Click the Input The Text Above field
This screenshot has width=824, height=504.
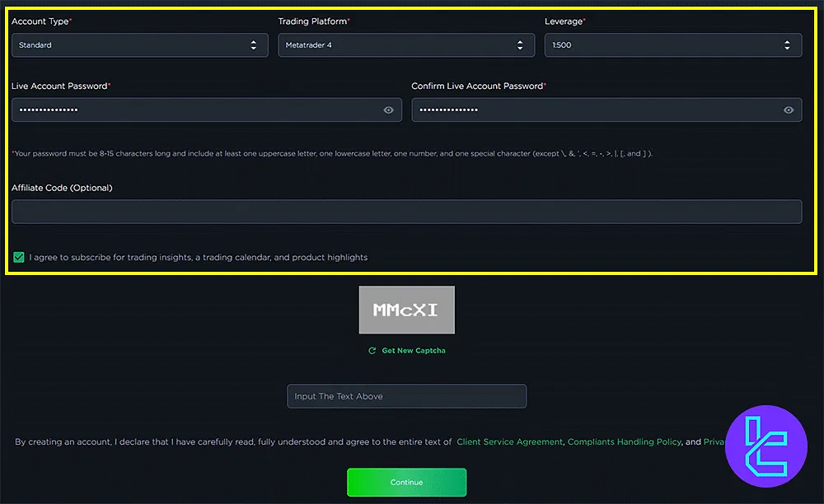tap(407, 396)
